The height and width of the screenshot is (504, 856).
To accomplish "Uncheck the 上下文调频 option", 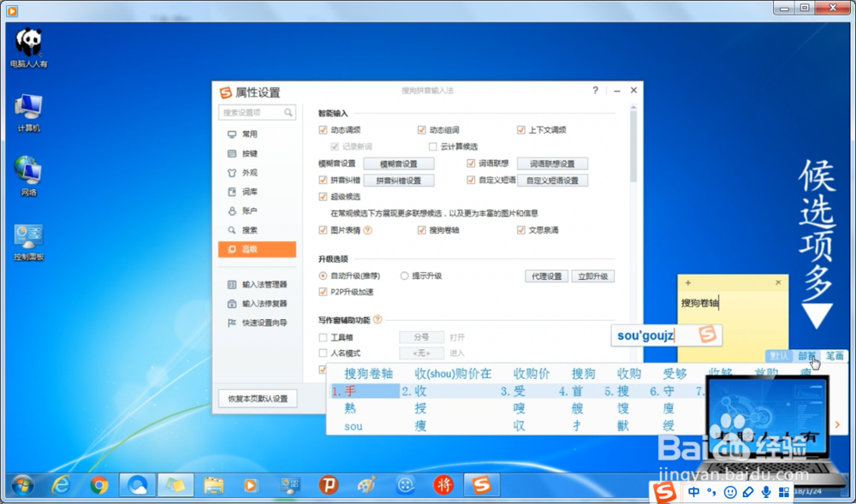I will click(x=520, y=130).
